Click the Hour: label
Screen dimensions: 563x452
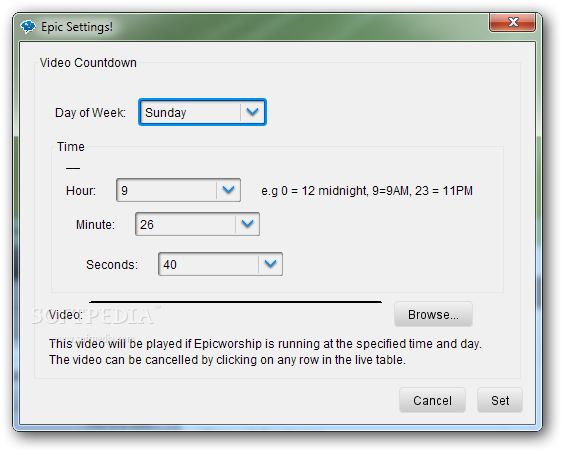coord(81,191)
